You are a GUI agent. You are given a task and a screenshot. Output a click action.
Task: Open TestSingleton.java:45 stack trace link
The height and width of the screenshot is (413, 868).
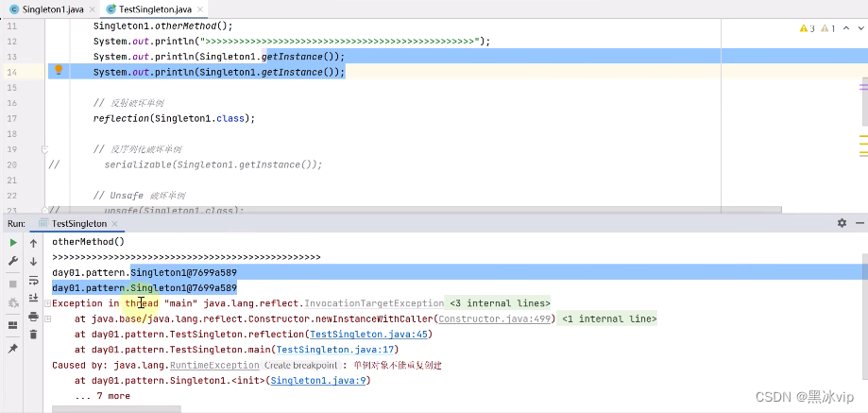click(x=368, y=335)
